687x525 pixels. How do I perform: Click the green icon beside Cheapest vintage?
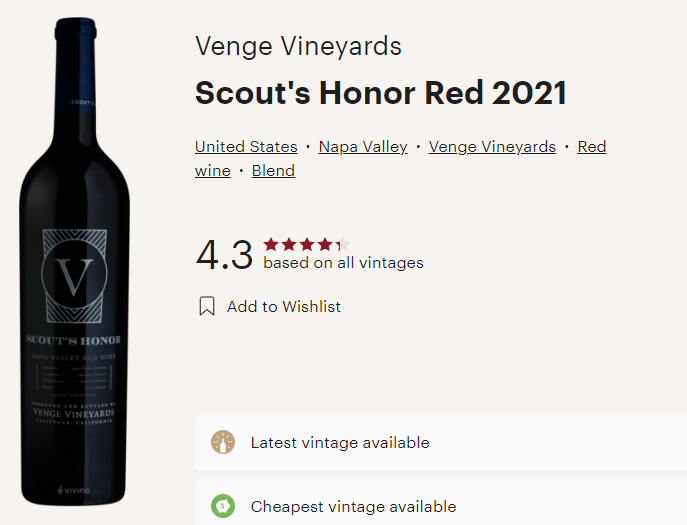pyautogui.click(x=223, y=506)
